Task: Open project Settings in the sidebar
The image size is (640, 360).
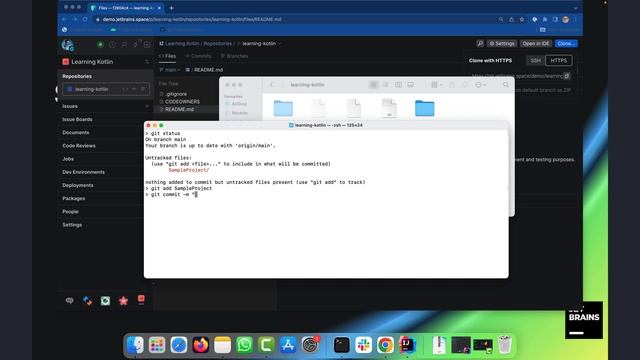Action: pyautogui.click(x=72, y=224)
